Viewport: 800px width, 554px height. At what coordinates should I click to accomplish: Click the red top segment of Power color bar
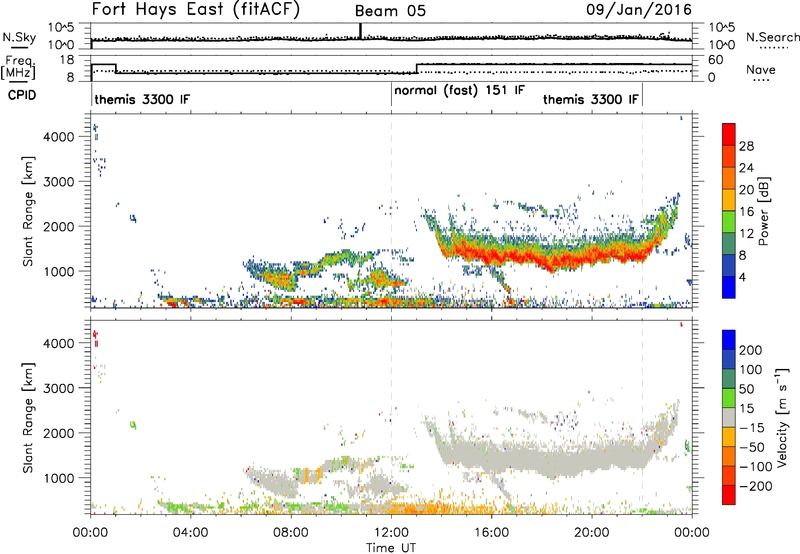point(729,134)
